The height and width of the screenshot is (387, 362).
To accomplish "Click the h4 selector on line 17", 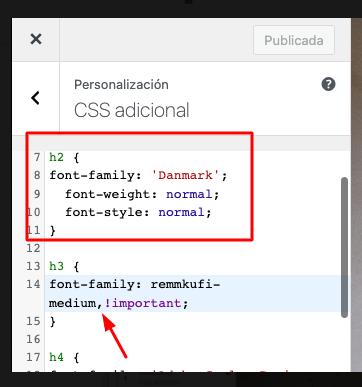I will pos(56,357).
